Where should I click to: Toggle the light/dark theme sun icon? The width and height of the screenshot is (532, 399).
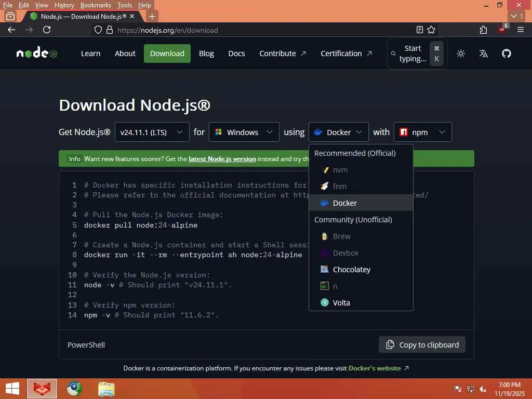pos(460,54)
